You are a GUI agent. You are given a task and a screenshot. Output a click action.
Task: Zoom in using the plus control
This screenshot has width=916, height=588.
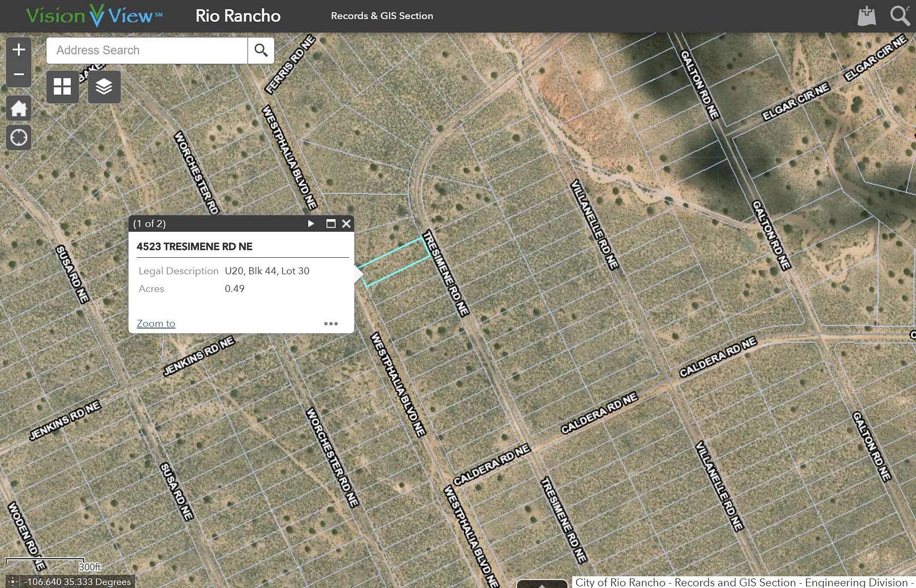pos(19,49)
